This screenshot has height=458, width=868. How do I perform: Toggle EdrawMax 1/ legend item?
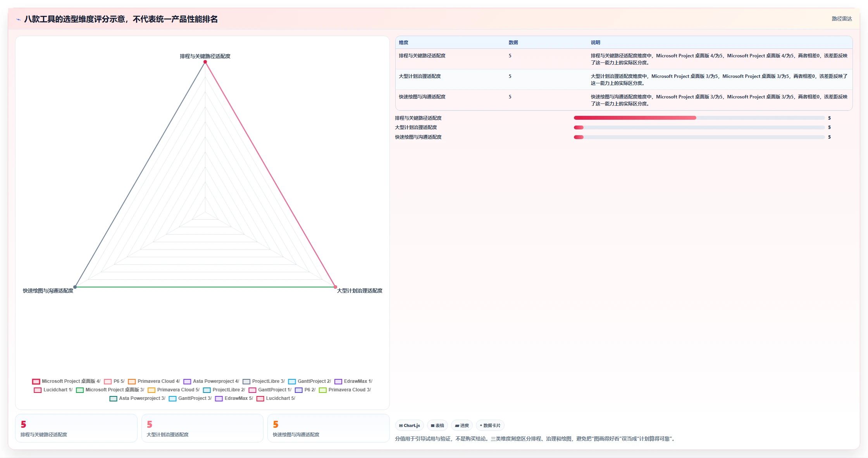coord(353,381)
